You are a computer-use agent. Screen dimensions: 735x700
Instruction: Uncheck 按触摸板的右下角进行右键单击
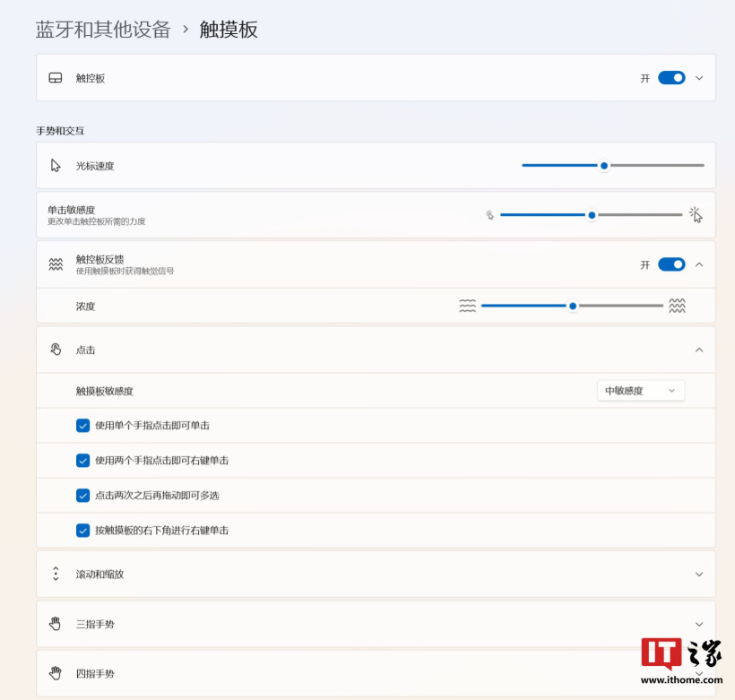(83, 531)
